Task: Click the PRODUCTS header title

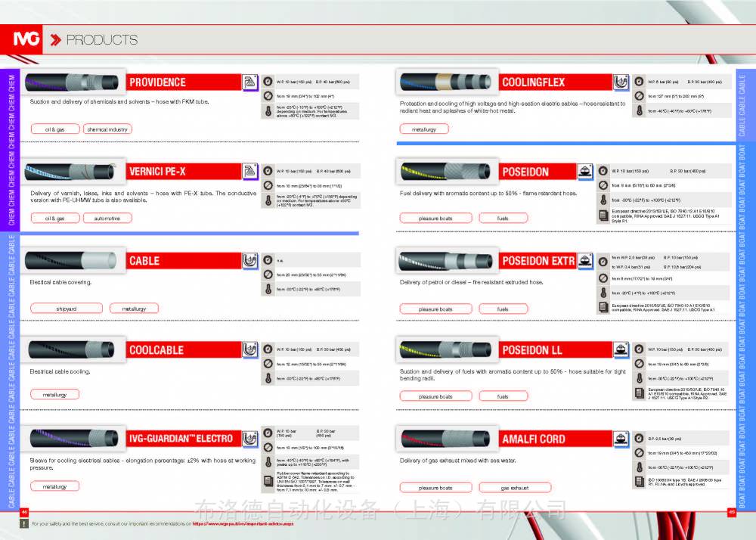Action: point(101,40)
